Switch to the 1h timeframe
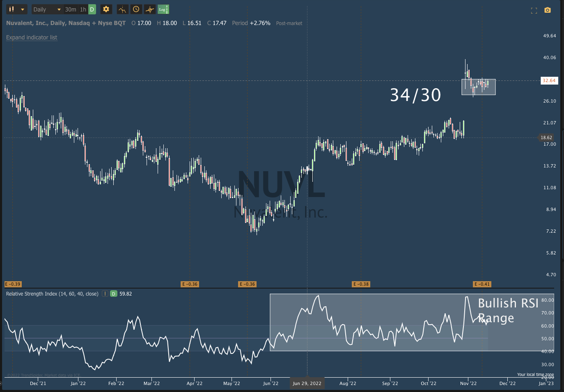Viewport: 564px width, 392px height. pyautogui.click(x=83, y=9)
